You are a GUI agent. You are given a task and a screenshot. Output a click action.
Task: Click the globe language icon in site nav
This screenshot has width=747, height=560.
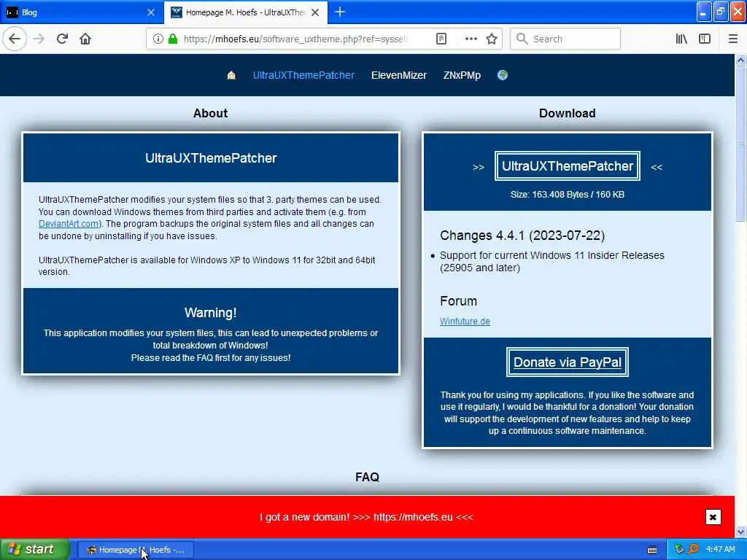503,75
